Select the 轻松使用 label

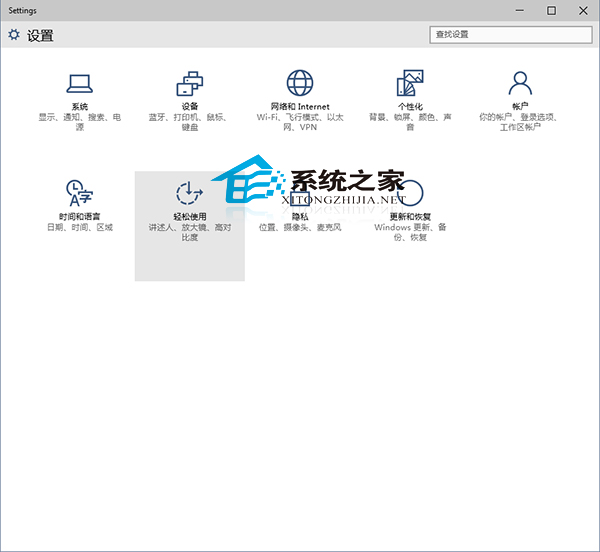click(190, 217)
